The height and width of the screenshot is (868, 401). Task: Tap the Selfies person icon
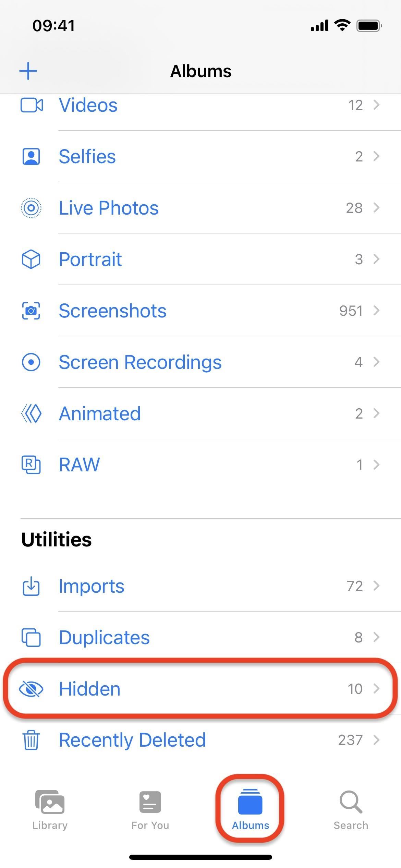pos(31,157)
